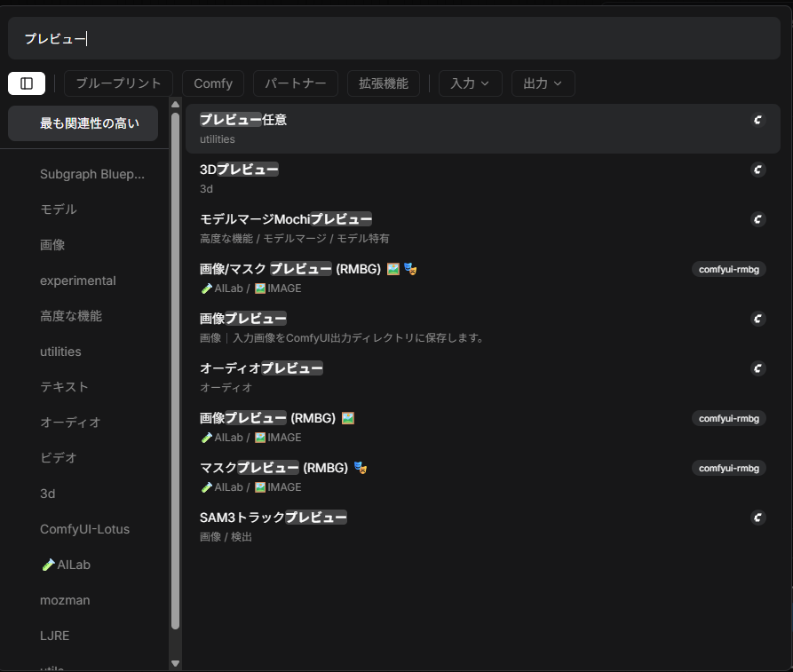Viewport: 793px width, 672px height.
Task: Select the 最も関連性の高い category
Action: [x=83, y=123]
